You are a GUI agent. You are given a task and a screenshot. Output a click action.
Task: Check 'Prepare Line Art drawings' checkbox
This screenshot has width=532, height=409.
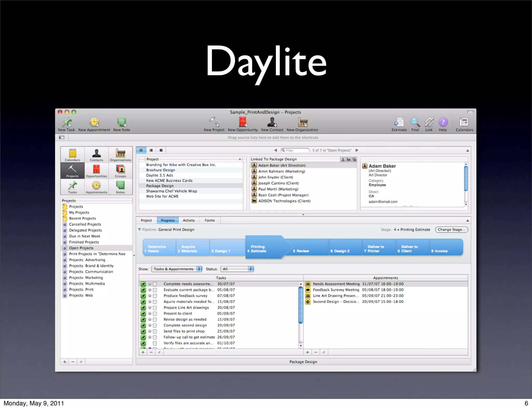[x=155, y=308]
